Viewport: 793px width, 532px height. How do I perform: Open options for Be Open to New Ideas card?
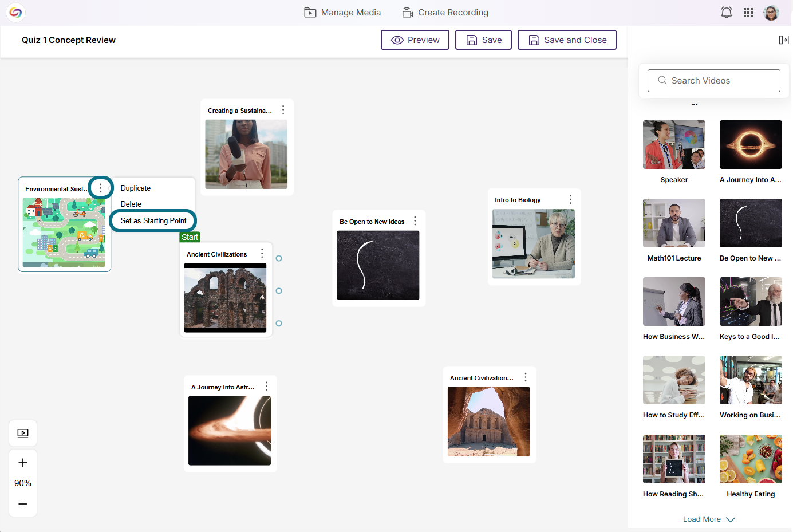click(415, 220)
